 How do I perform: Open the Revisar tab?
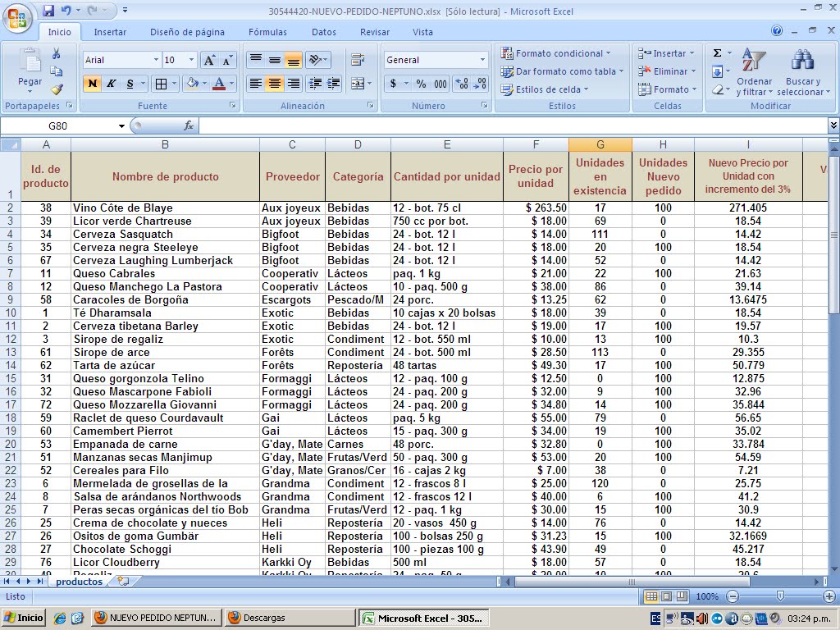(x=374, y=32)
